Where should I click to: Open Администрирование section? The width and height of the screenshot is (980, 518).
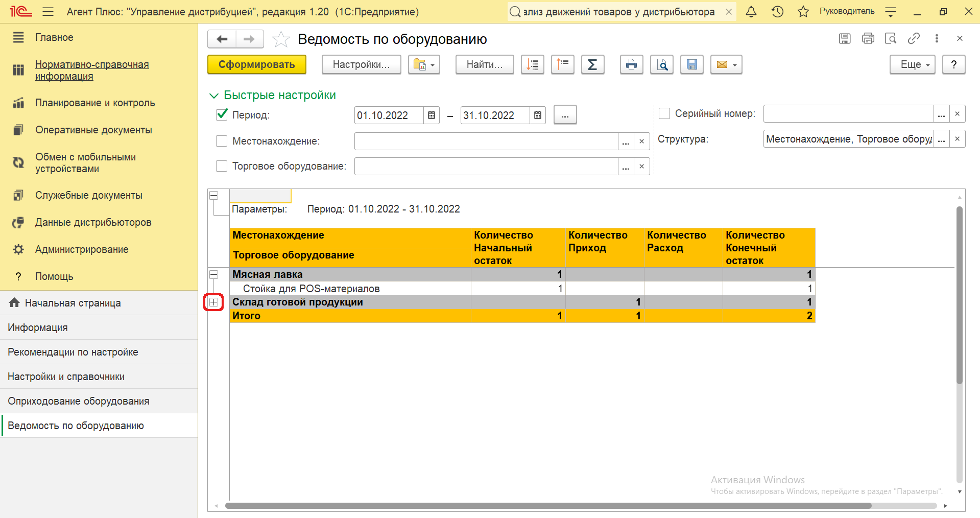(x=82, y=249)
